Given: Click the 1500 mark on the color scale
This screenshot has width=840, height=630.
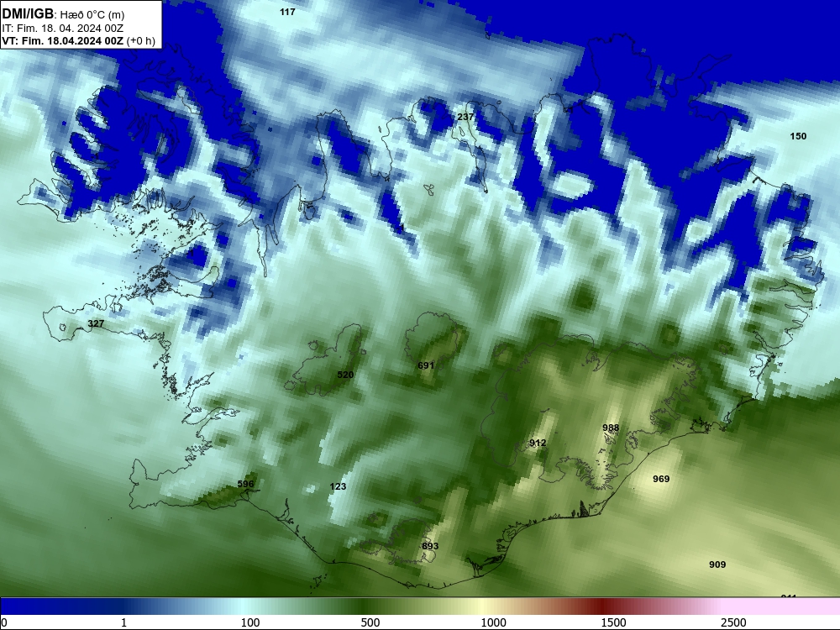Looking at the screenshot, I should coord(613,622).
